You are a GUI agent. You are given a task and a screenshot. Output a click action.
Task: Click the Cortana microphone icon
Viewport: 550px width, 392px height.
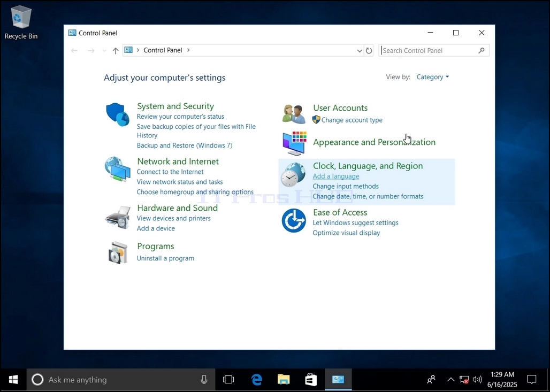(204, 379)
